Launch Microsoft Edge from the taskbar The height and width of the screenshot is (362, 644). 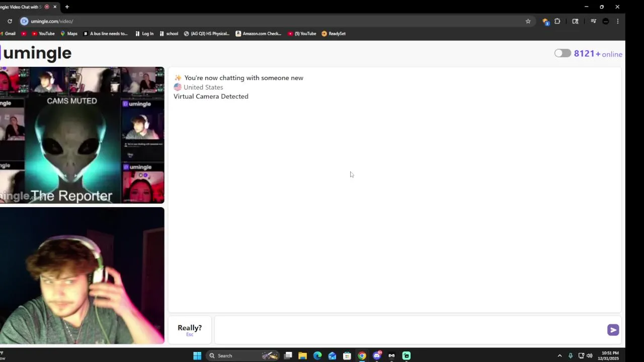[317, 355]
